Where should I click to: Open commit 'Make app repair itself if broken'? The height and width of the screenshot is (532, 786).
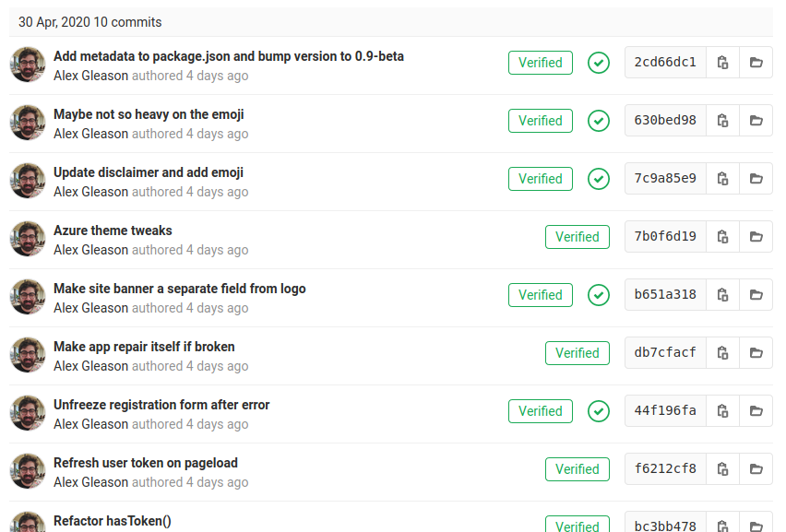click(144, 347)
